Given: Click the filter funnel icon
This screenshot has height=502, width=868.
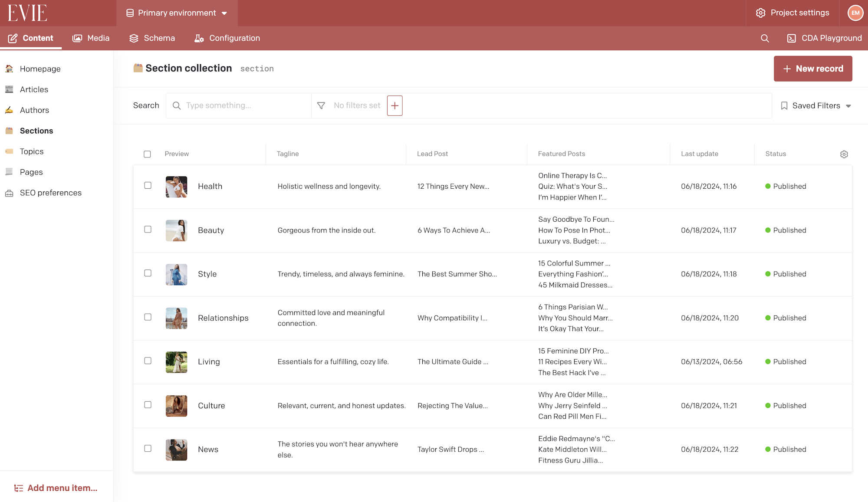Looking at the screenshot, I should click(321, 105).
